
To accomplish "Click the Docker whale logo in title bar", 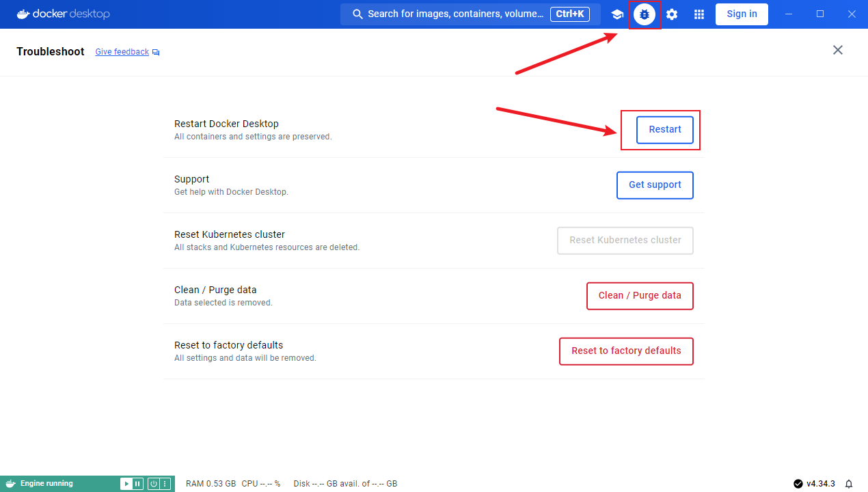I will [x=23, y=14].
